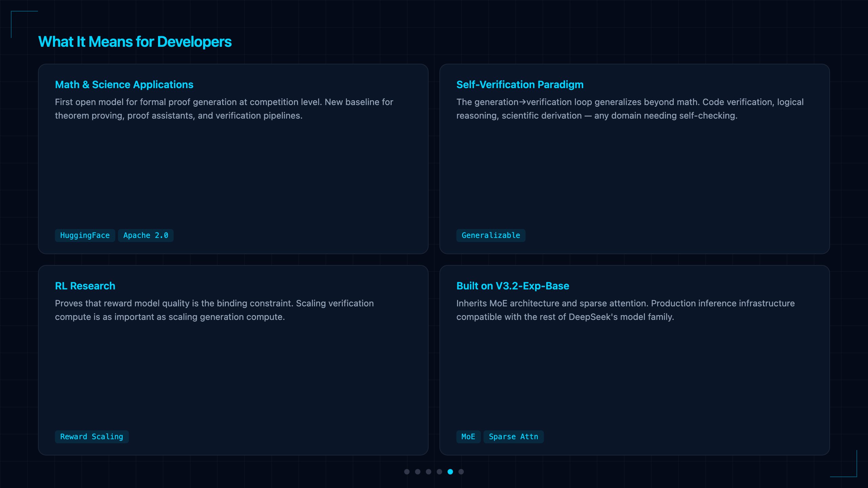
Task: Select the RL Research heading
Action: coord(85,286)
